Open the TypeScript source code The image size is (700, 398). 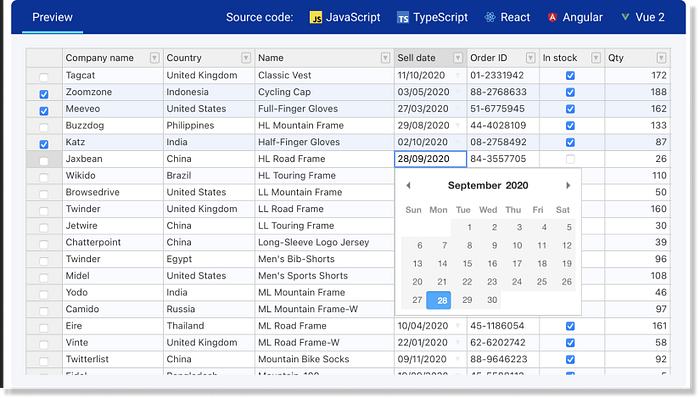coord(432,17)
